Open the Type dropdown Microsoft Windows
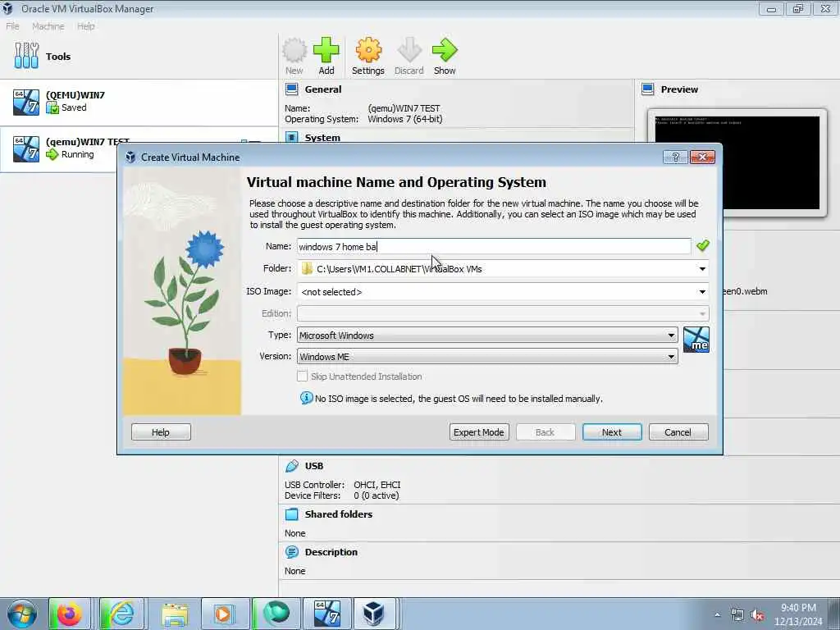This screenshot has width=840, height=630. point(487,336)
